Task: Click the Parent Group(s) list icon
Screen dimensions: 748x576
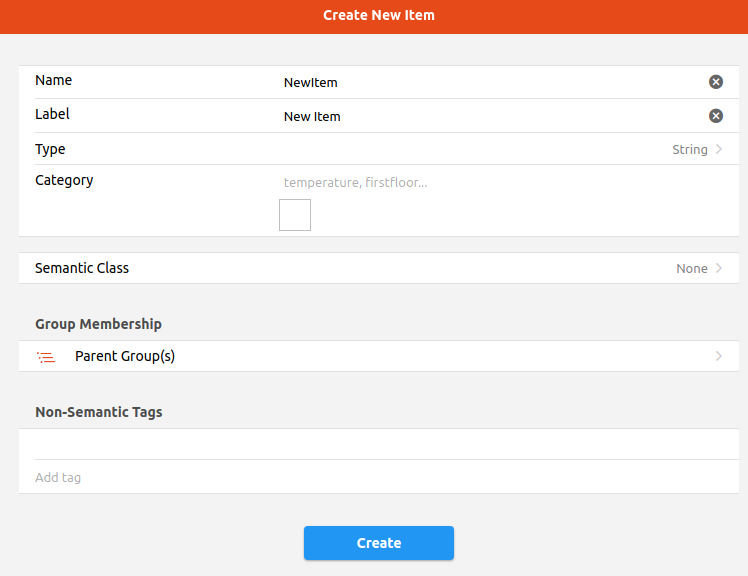Action: click(x=45, y=356)
